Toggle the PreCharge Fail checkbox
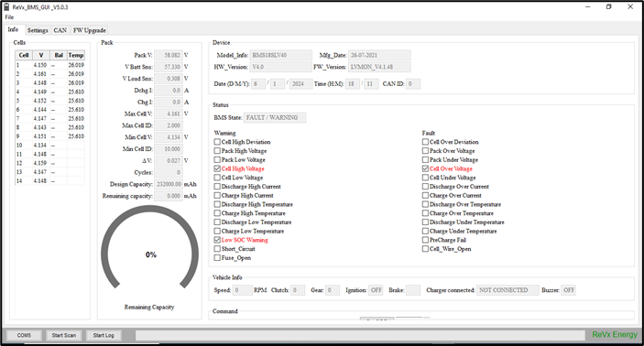Viewport: 644px width, 346px height. (425, 240)
